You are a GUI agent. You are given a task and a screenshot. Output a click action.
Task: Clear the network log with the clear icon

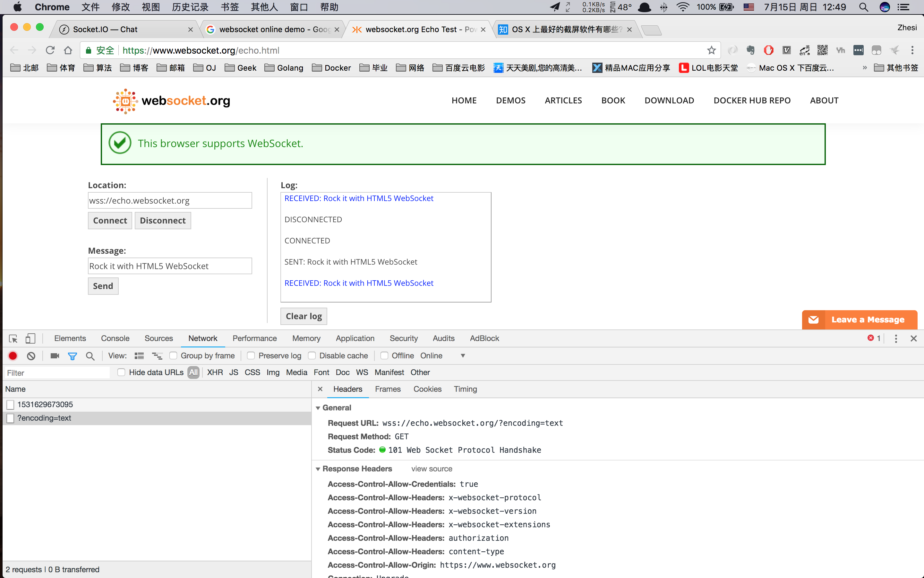tap(31, 356)
